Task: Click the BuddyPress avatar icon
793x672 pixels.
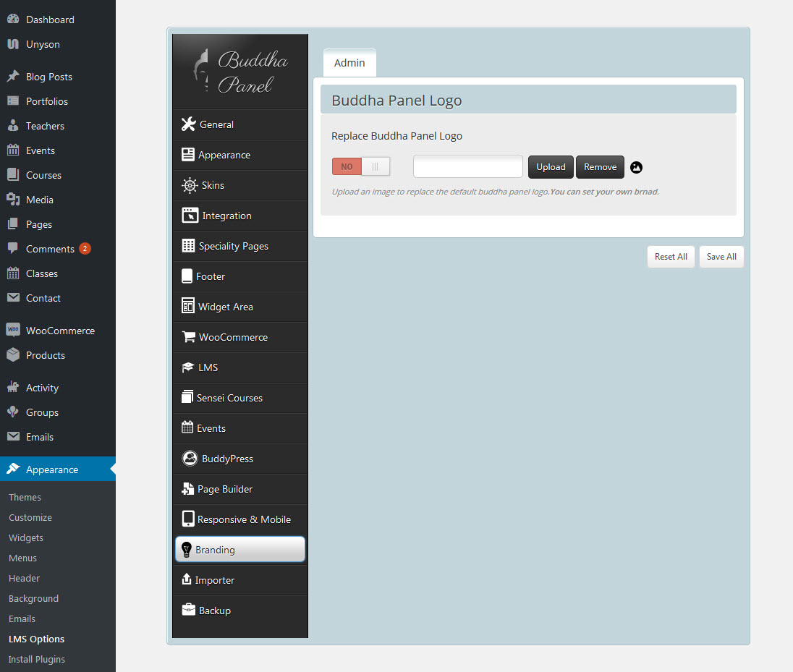Action: [190, 459]
